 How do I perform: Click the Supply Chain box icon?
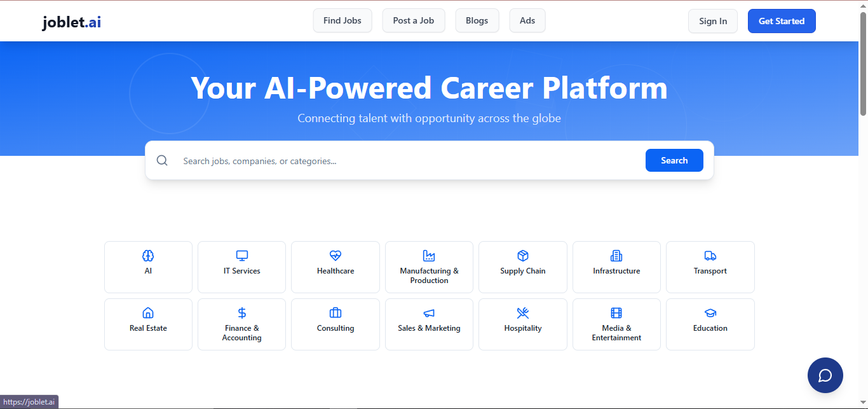pos(523,256)
